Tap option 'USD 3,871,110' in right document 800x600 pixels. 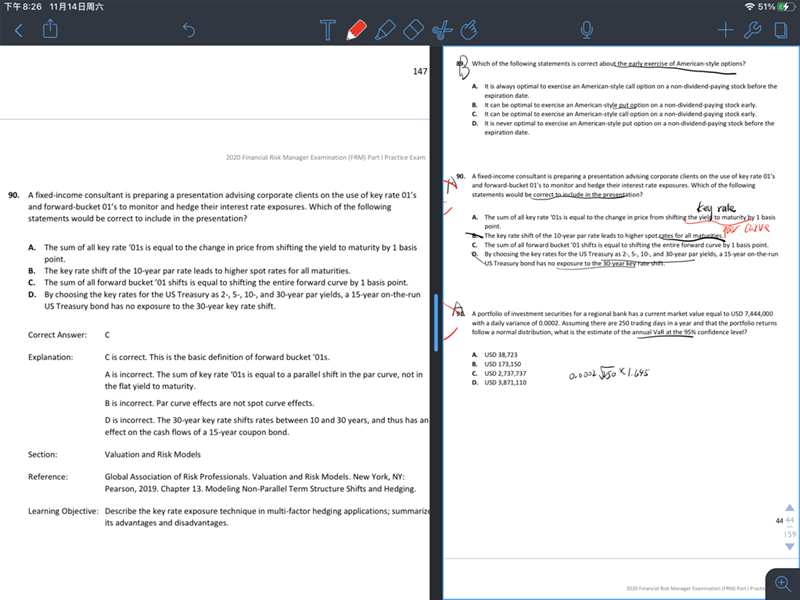(505, 382)
